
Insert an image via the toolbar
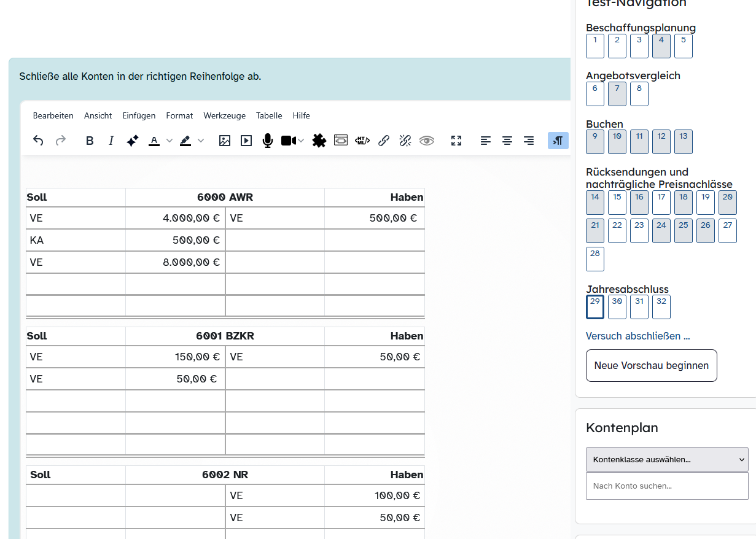click(225, 141)
